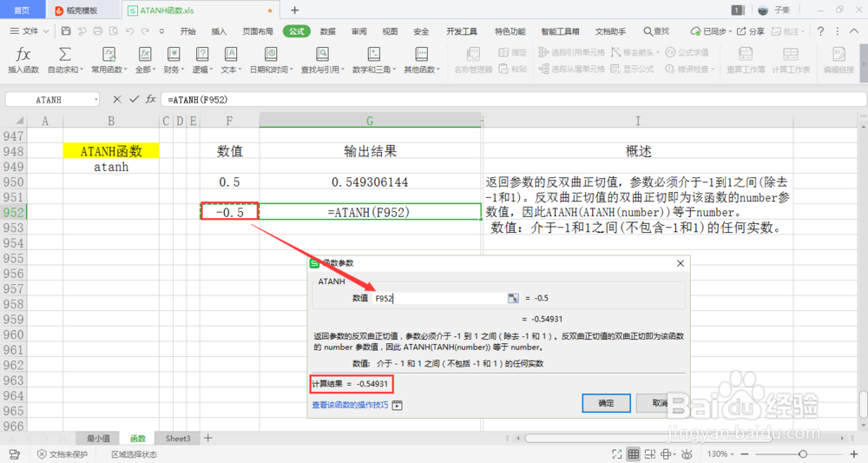
Task: Open the Text (文本) functions icon
Action: pyautogui.click(x=230, y=54)
